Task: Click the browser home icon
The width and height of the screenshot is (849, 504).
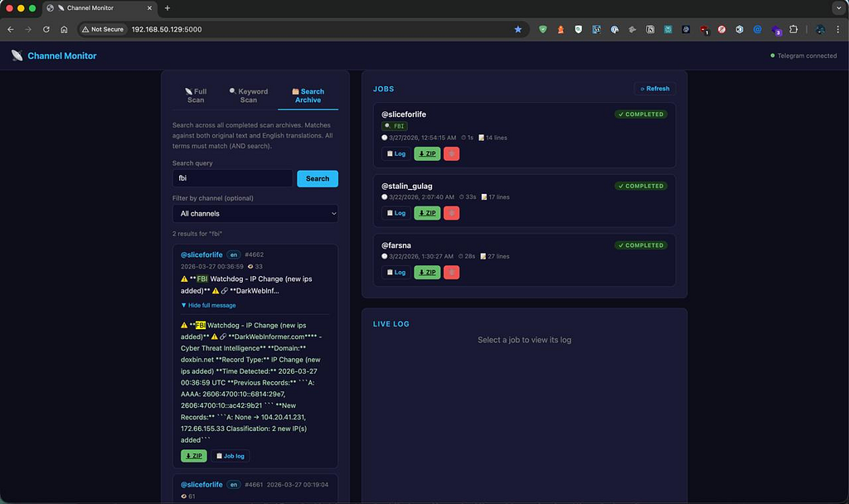Action: click(64, 29)
